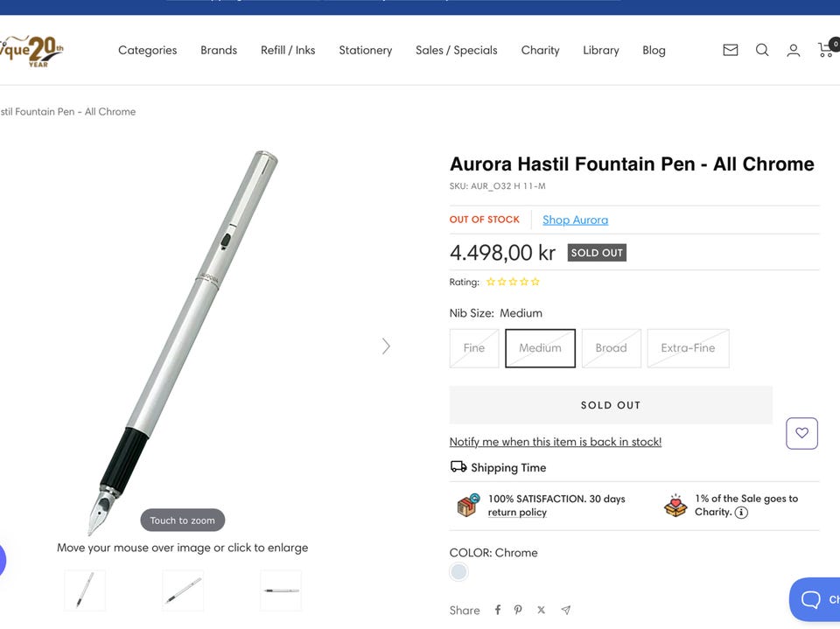Open the Categories menu
Image resolution: width=840 pixels, height=629 pixels.
[148, 50]
